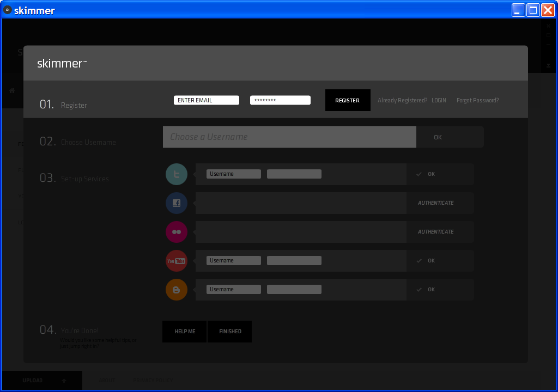
Task: Click the skimmer app icon in title bar
Action: 8,10
